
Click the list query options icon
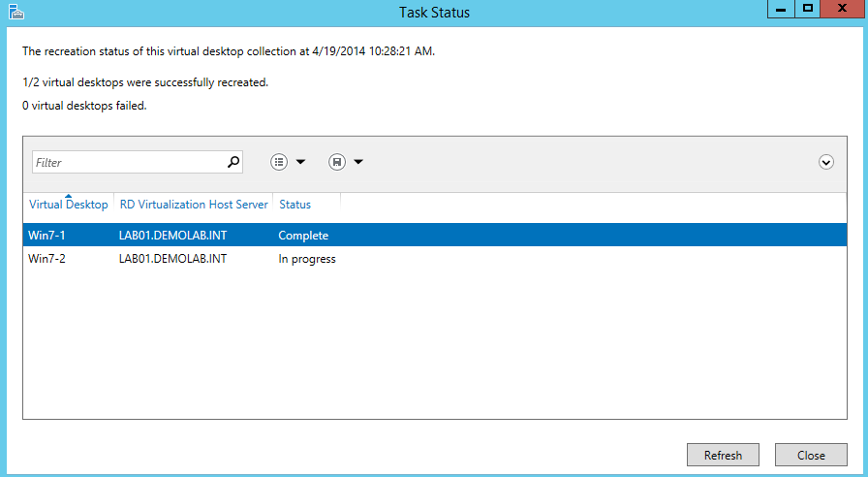tap(279, 162)
